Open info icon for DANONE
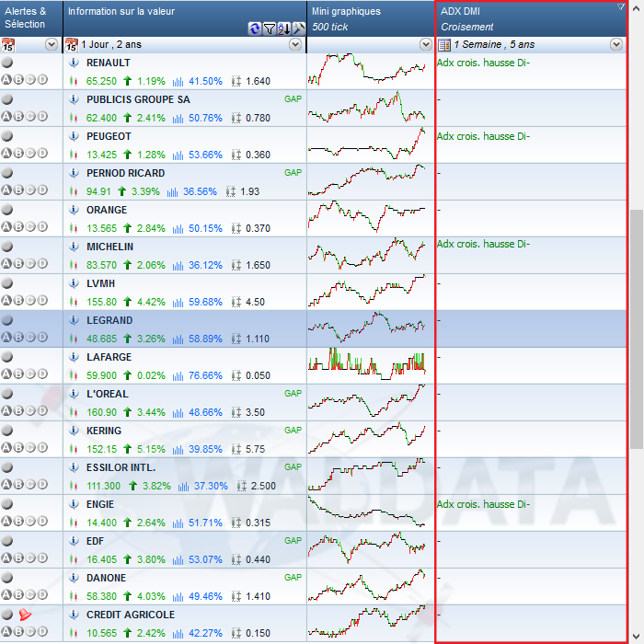The image size is (644, 644). coord(74,578)
